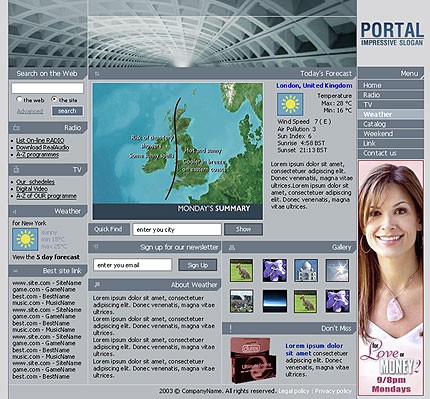
Task: Open the purple flower thumbnail in top row
Action: pyautogui.click(x=274, y=271)
